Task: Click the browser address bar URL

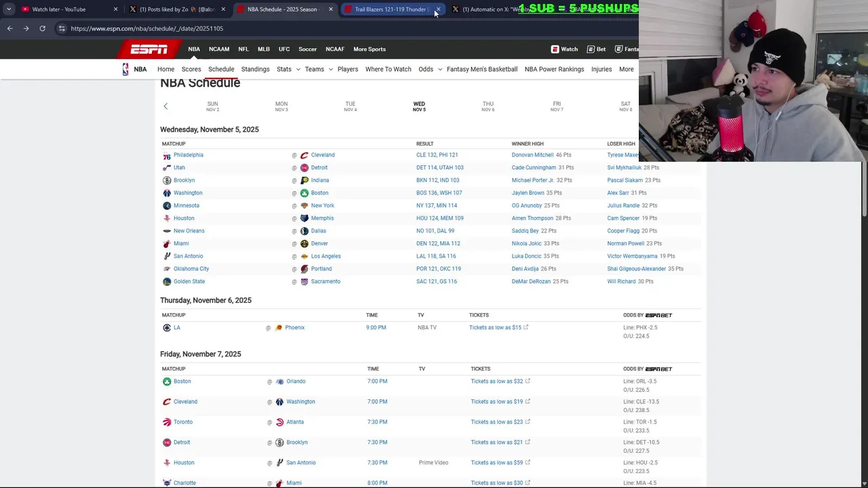Action: pyautogui.click(x=146, y=28)
